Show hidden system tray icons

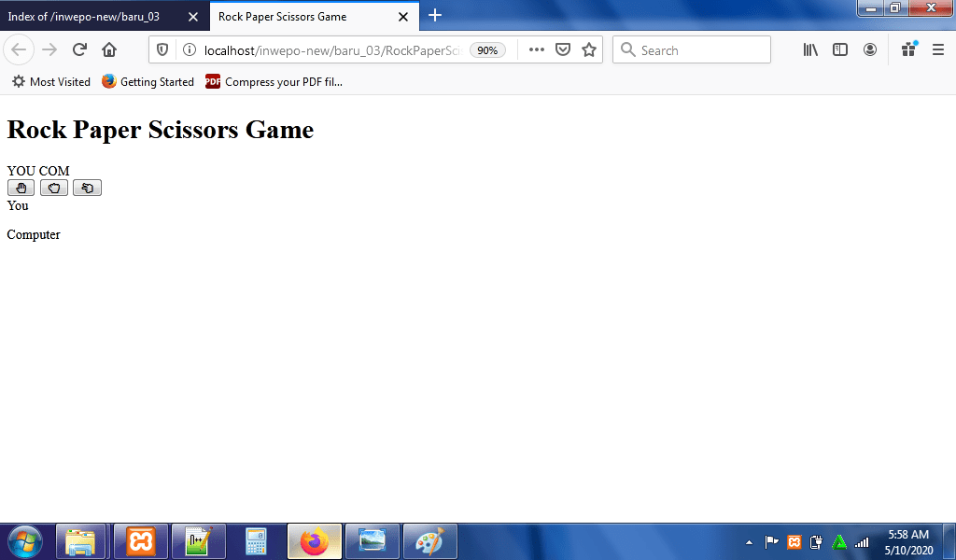point(750,542)
